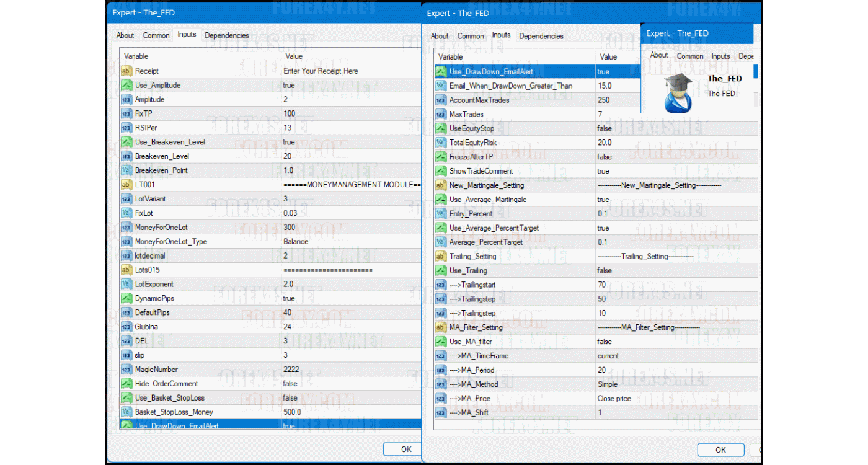Open the MoneyForOneLot_Type Balance dropdown
Screen dimensions: 868x465
tap(296, 242)
